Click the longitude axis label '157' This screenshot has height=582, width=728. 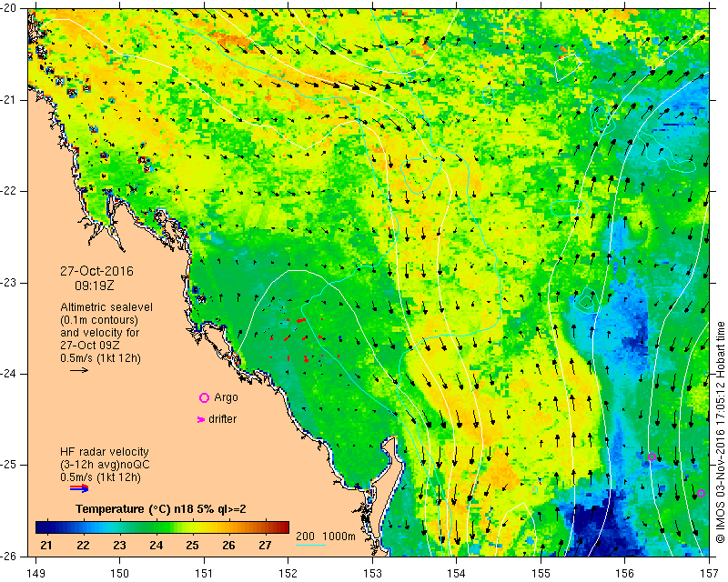point(709,574)
